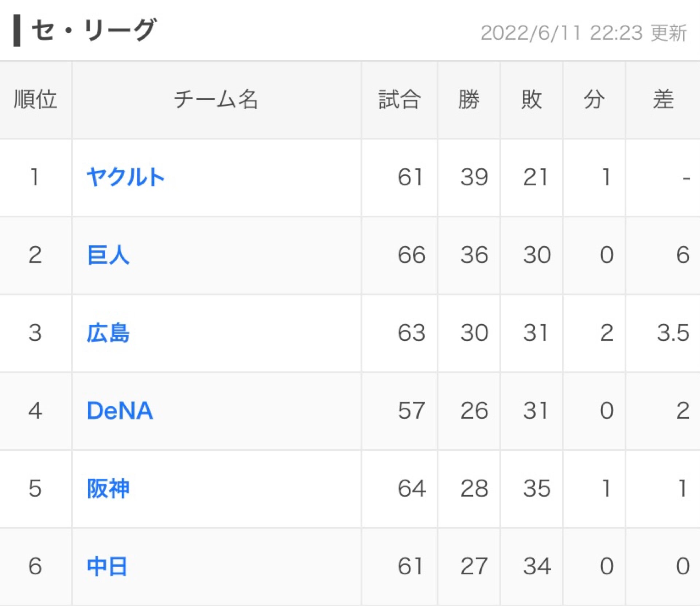Click the セ・リーグ heading
This screenshot has height=606, width=700.
tap(94, 30)
